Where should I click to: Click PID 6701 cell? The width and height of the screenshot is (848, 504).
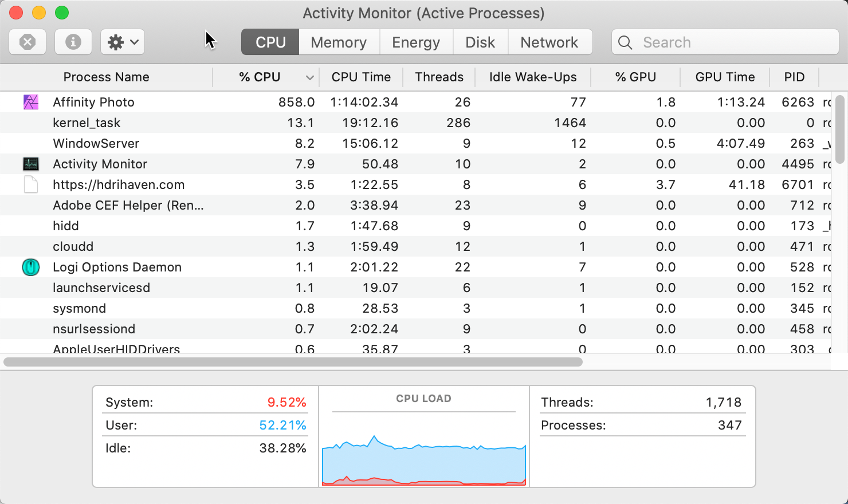coord(798,184)
